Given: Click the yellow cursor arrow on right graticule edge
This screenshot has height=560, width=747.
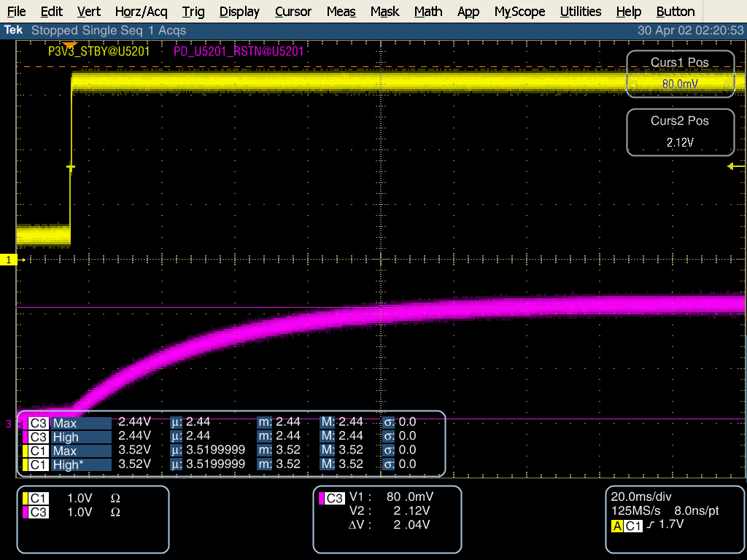Looking at the screenshot, I should click(729, 167).
